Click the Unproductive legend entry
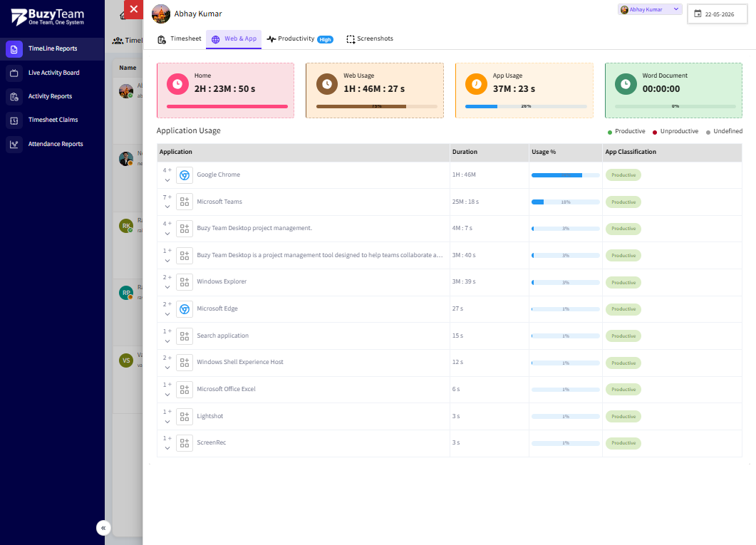Screen dimensions: 756x545 (675, 132)
